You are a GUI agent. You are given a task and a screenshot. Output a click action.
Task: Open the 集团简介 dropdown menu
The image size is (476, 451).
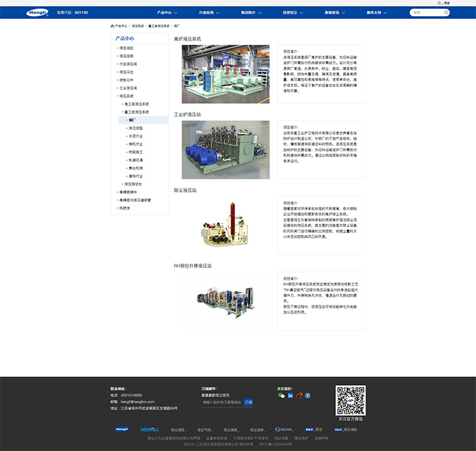coord(251,12)
